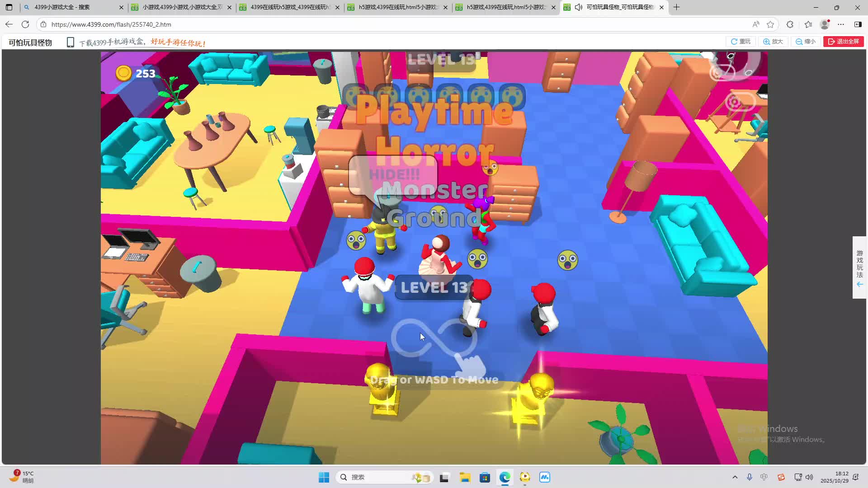The width and height of the screenshot is (868, 488).
Task: Expand the 游戏玩法 side panel arrow
Action: pyautogui.click(x=859, y=284)
